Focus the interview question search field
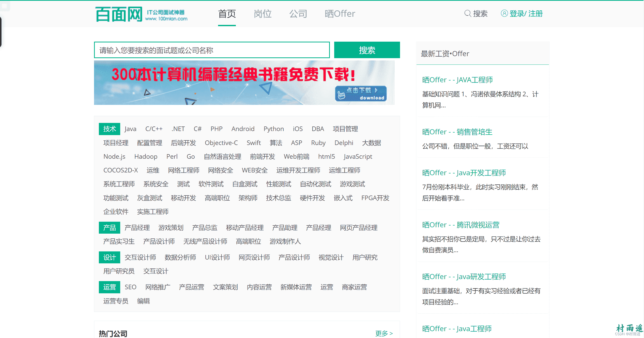This screenshot has height=338, width=644. coord(212,50)
